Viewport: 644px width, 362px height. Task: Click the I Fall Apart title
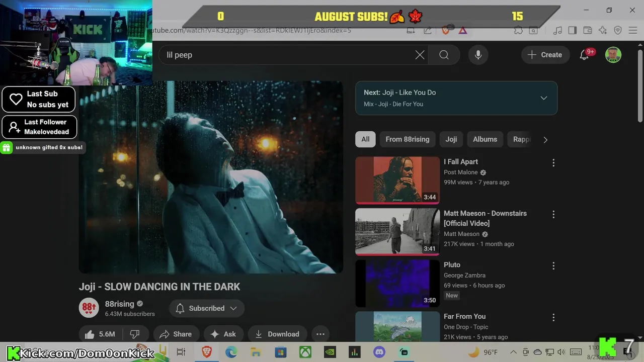click(461, 161)
